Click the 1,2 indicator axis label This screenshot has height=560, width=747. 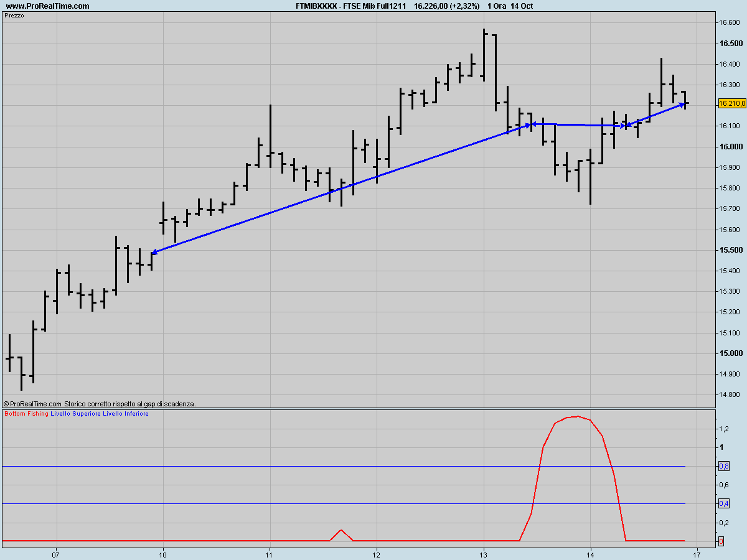(724, 429)
